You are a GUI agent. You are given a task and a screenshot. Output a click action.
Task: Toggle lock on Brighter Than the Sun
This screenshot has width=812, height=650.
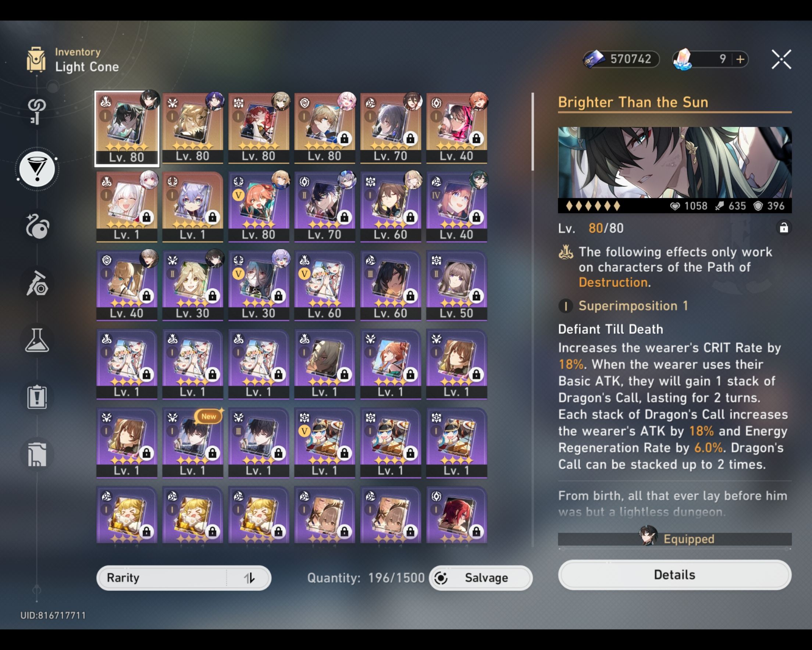point(784,228)
